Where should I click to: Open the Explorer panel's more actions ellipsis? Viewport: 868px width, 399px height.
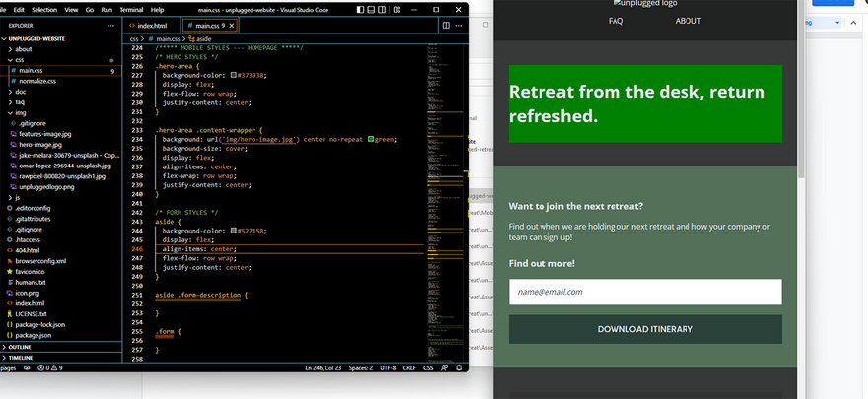click(x=111, y=25)
